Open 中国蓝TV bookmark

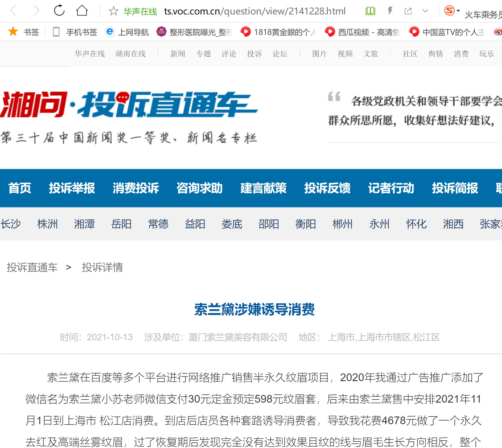(447, 32)
